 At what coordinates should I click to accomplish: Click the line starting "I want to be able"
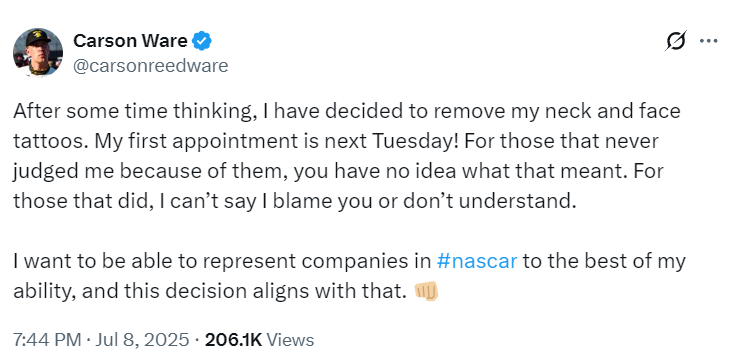coord(349,261)
